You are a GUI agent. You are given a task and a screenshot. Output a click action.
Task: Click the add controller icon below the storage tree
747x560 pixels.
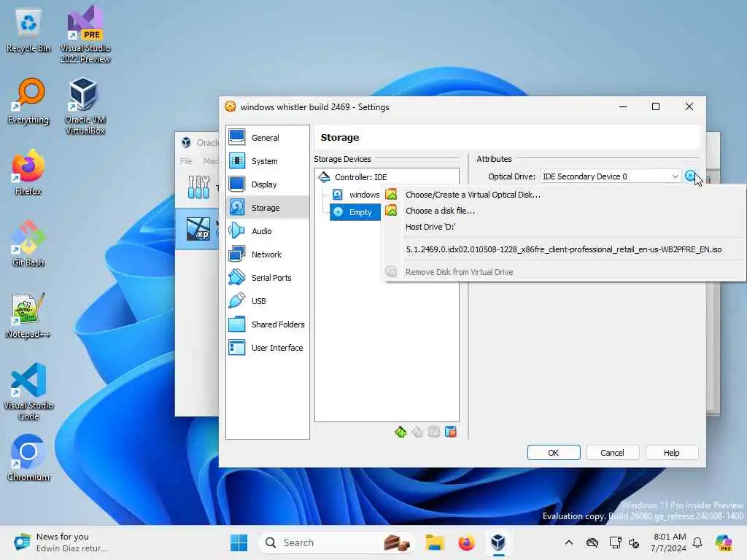click(x=400, y=432)
